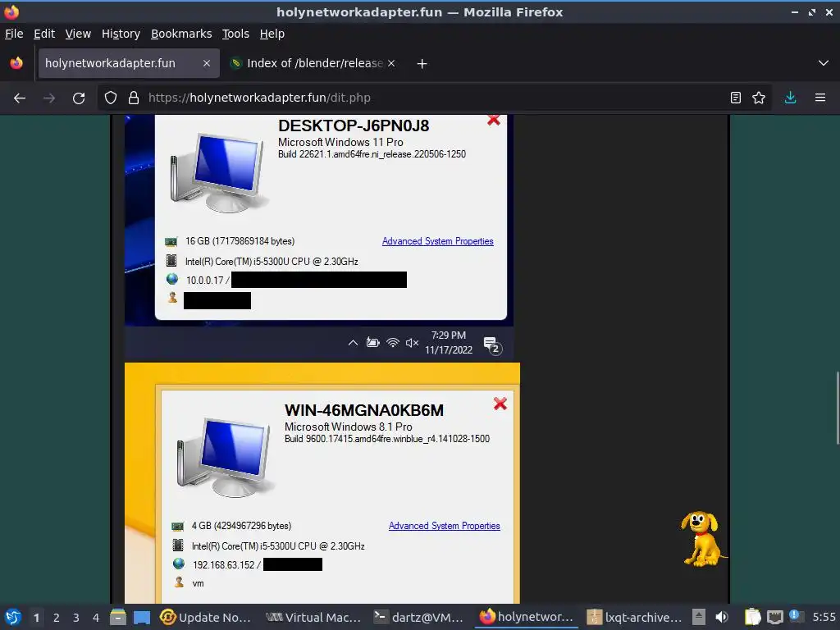Click the forward navigation arrow
The height and width of the screenshot is (630, 840).
tap(49, 98)
